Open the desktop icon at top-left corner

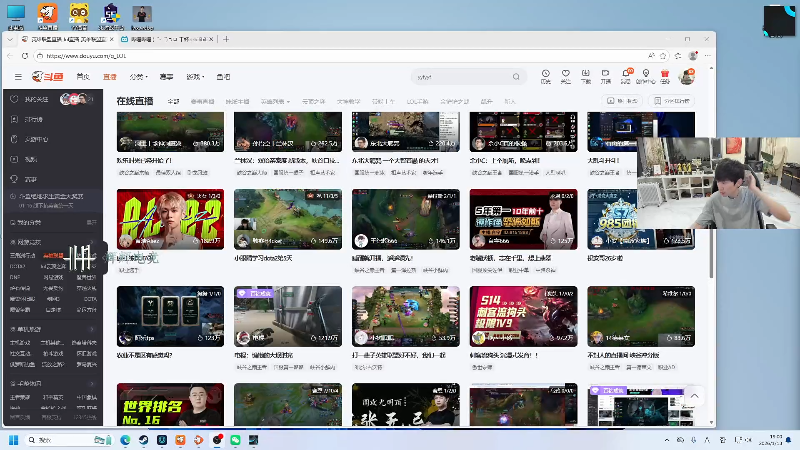16,17
